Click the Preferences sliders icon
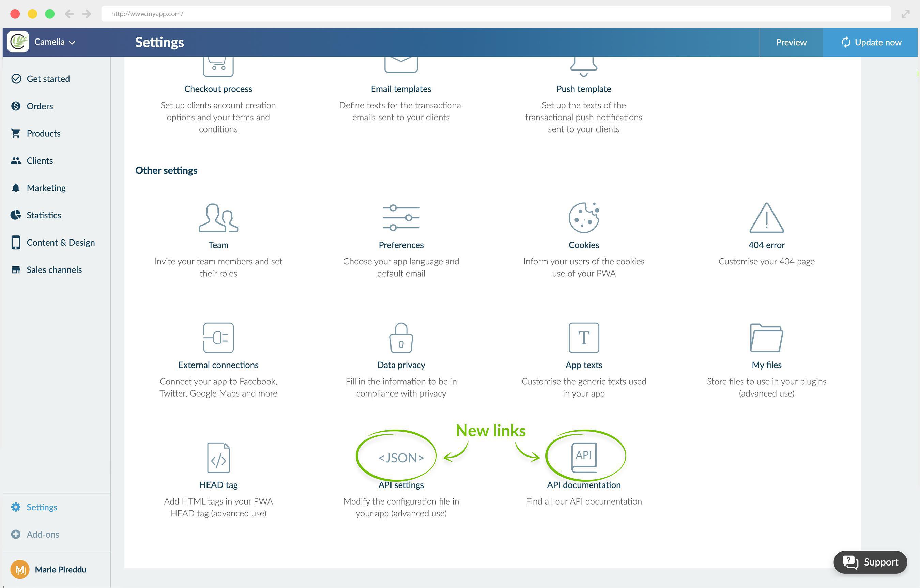 (x=401, y=218)
